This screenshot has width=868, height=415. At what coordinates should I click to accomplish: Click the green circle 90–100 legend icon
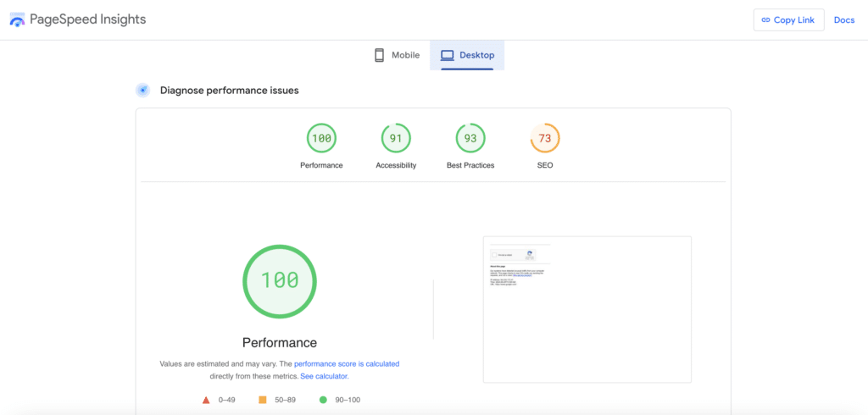323,400
